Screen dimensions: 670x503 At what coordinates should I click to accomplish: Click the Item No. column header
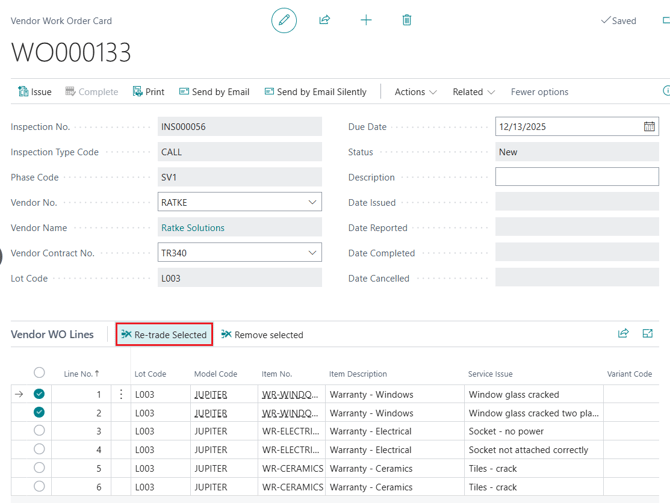[276, 374]
